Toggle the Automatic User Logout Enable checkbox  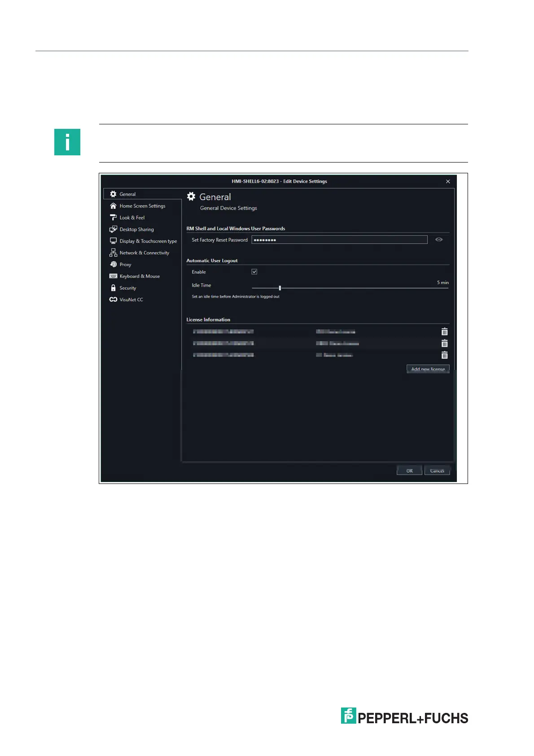click(x=254, y=272)
